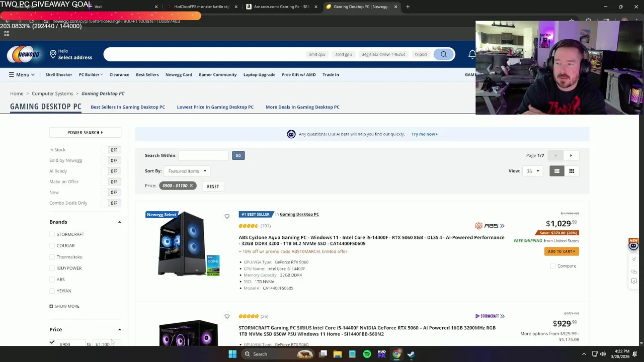The width and height of the screenshot is (644, 362).
Task: Click the location pin icon near Select address
Action: coord(53,54)
